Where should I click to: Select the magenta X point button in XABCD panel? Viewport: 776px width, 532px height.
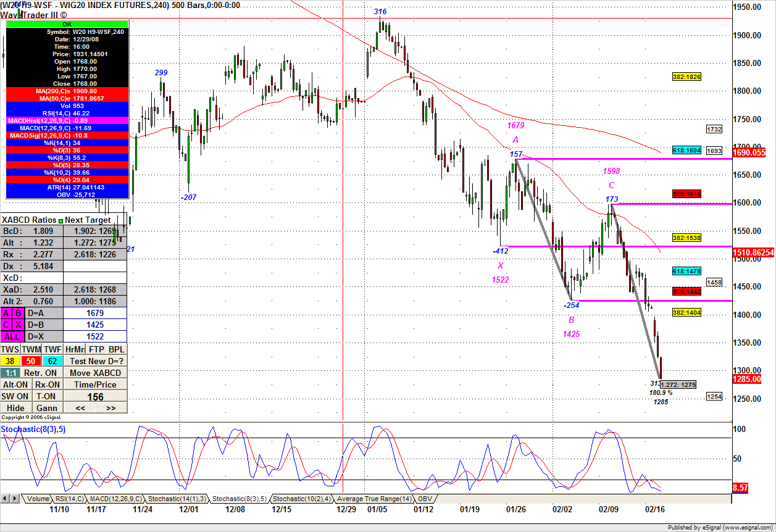tap(18, 325)
